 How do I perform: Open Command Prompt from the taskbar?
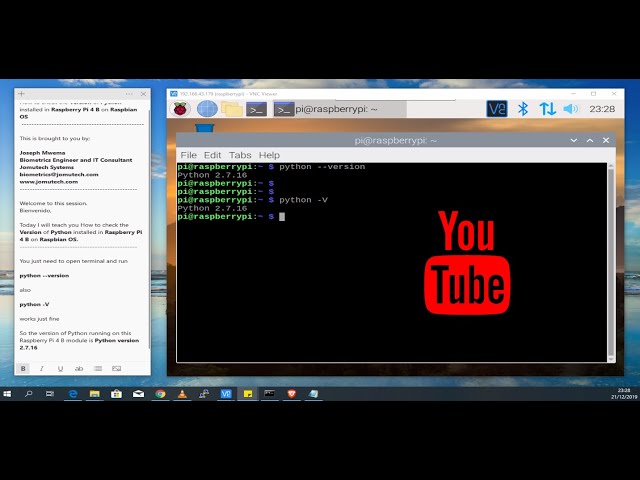coord(269,394)
